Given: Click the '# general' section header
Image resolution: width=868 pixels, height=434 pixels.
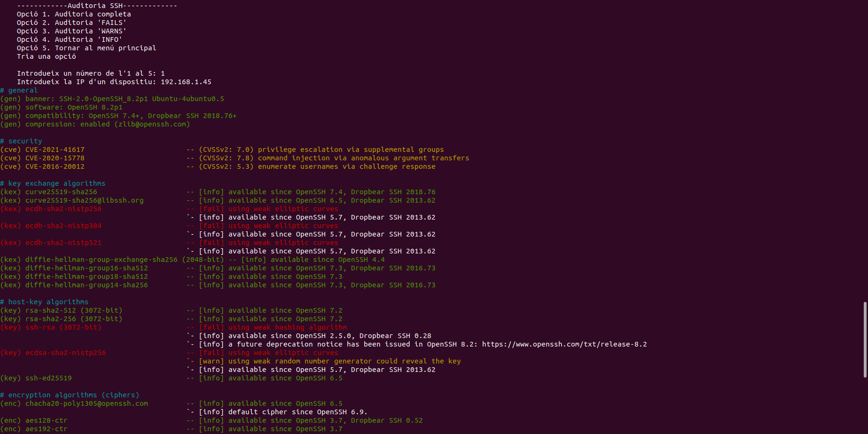Looking at the screenshot, I should click(19, 90).
